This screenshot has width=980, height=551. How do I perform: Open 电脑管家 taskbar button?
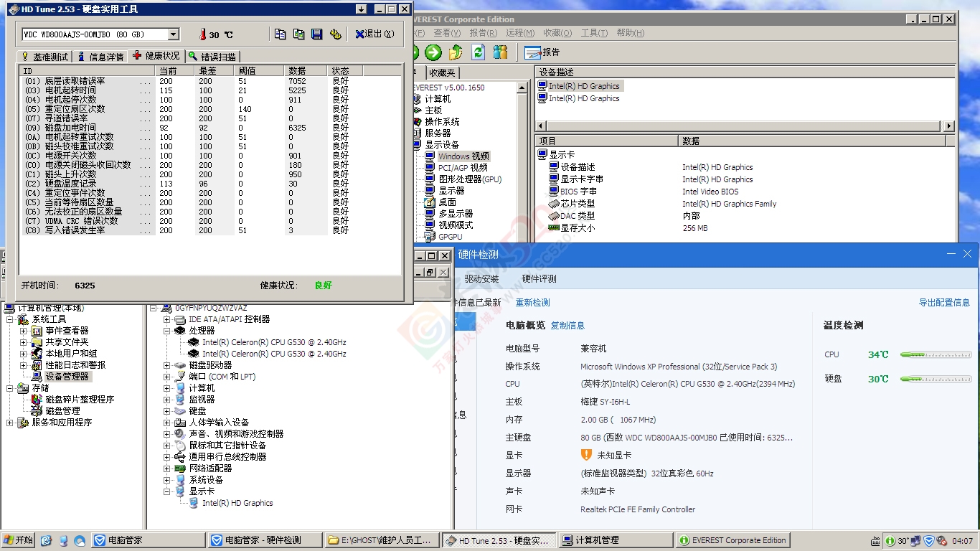(x=149, y=540)
